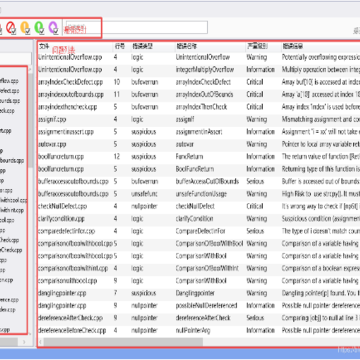This screenshot has width=360, height=360.
Task: Click the Serious severity in comparedefectinfor.cpp row
Action: (x=255, y=231)
